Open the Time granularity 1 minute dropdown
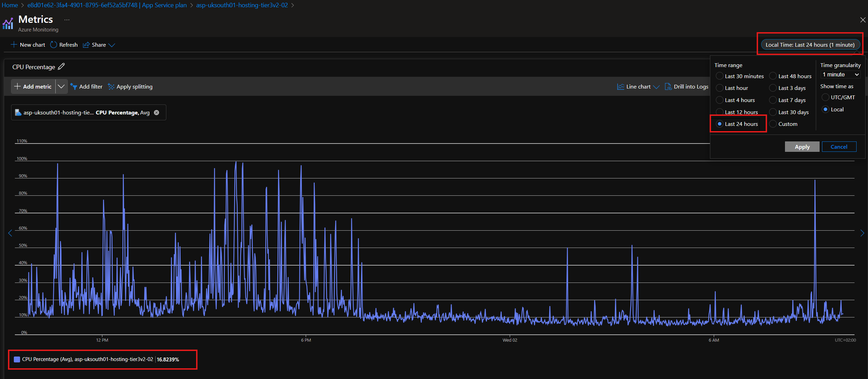This screenshot has width=868, height=379. coord(841,75)
